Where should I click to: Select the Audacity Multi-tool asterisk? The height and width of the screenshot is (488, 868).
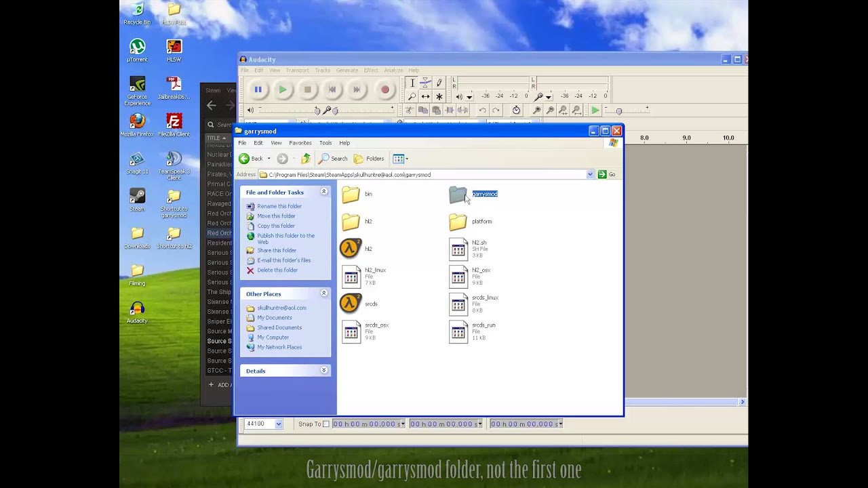tap(439, 96)
